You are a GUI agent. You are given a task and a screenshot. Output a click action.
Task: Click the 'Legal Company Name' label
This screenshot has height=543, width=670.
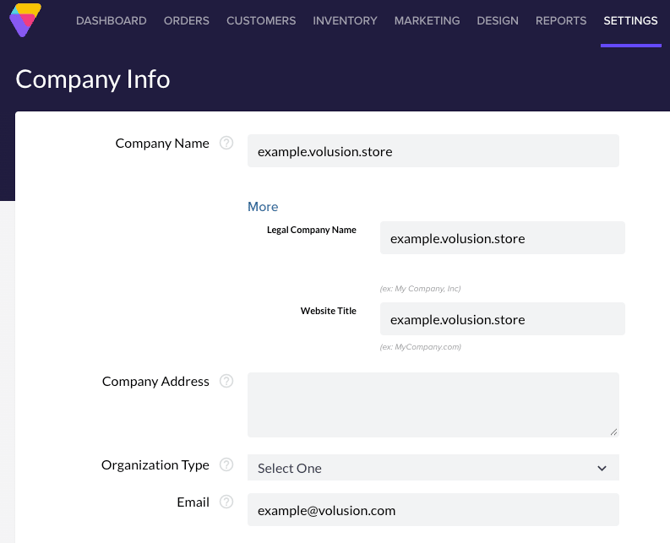coord(311,230)
